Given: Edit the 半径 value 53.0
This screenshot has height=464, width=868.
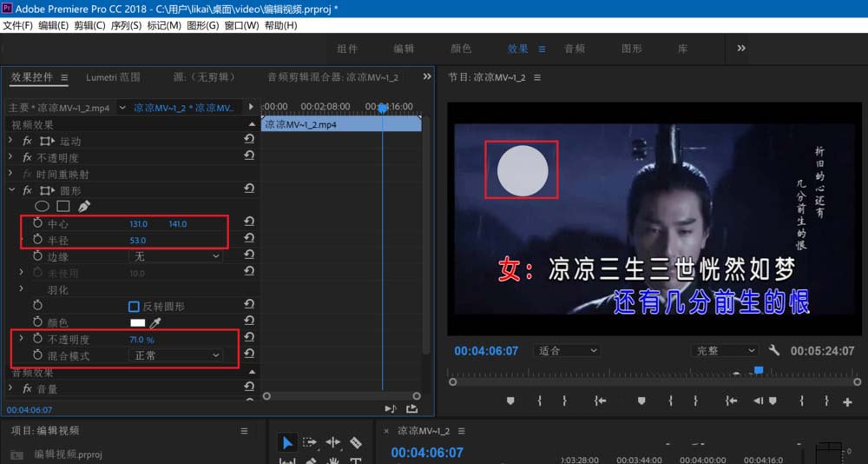Looking at the screenshot, I should pos(138,241).
